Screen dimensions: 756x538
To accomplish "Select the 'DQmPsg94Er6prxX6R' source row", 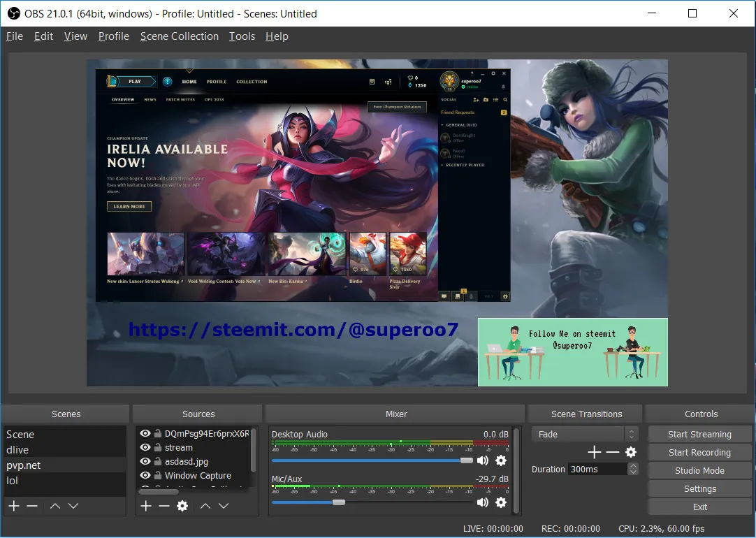I will 194,433.
